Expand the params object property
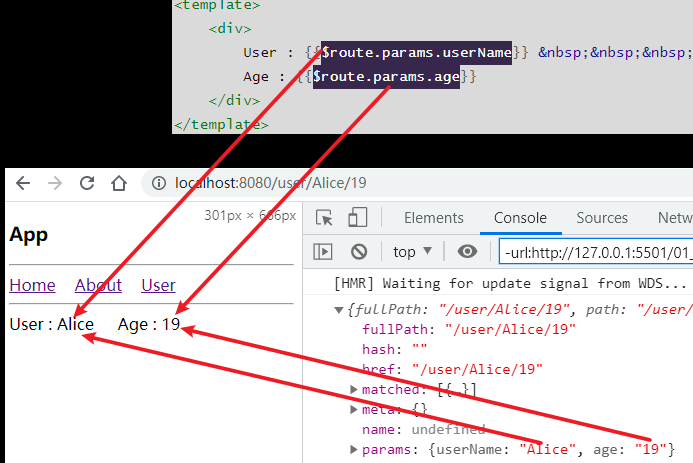693x463 pixels. (x=353, y=449)
